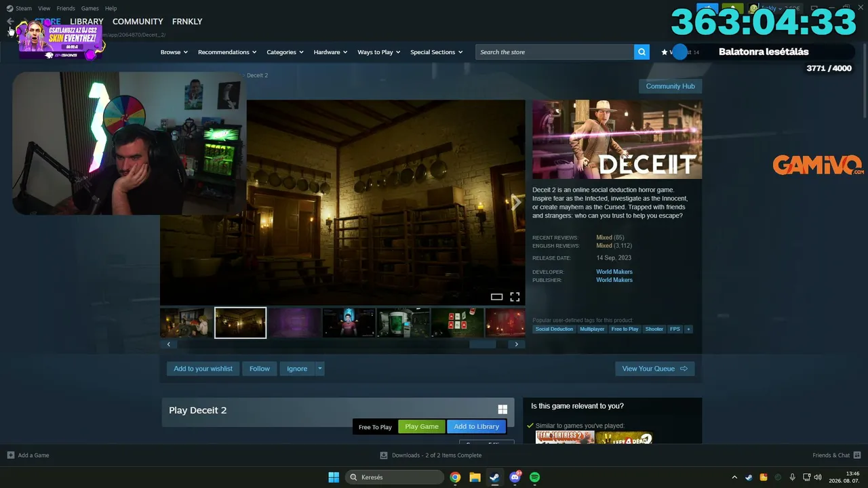
Task: Switch to the LIBRARY tab
Action: (x=87, y=22)
